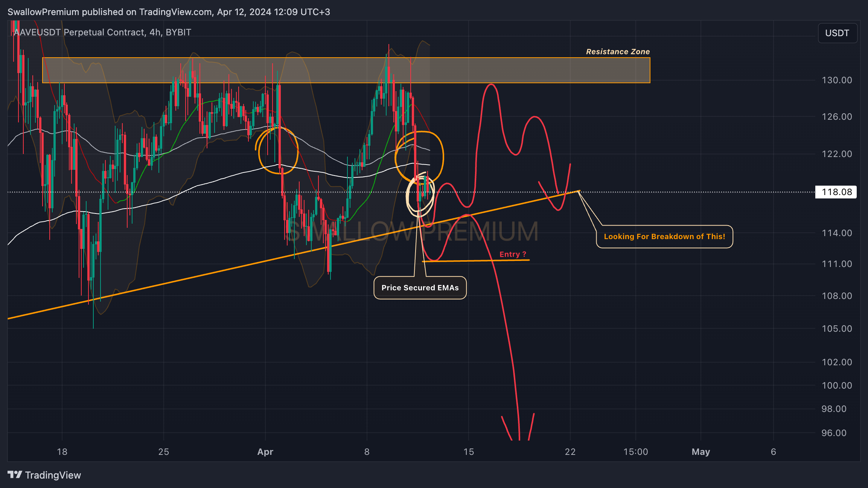Click the Resistance Zone label
Screen dimensions: 868x488
[x=618, y=52]
